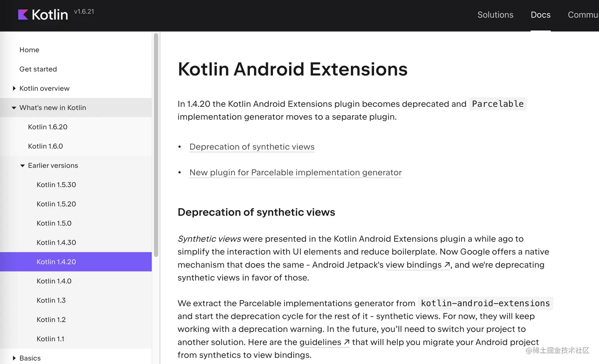
Task: Click the Kotlin Android Extensions page title
Action: (292, 69)
